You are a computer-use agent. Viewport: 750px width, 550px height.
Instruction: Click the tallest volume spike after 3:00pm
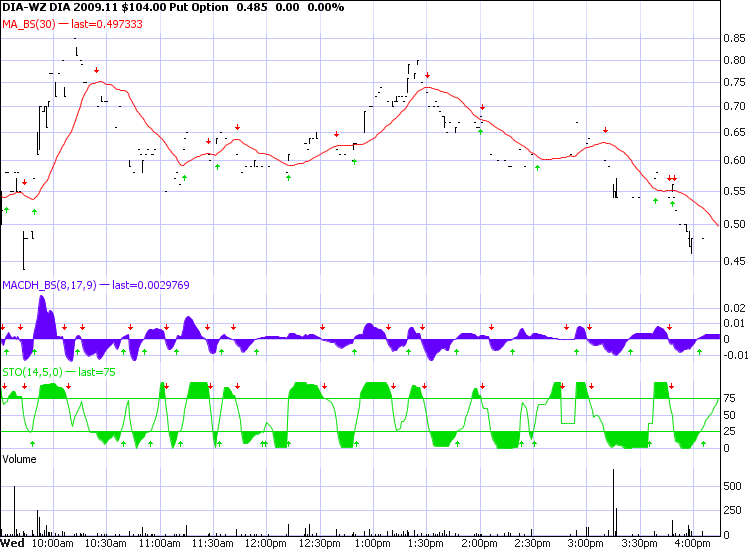(612, 500)
